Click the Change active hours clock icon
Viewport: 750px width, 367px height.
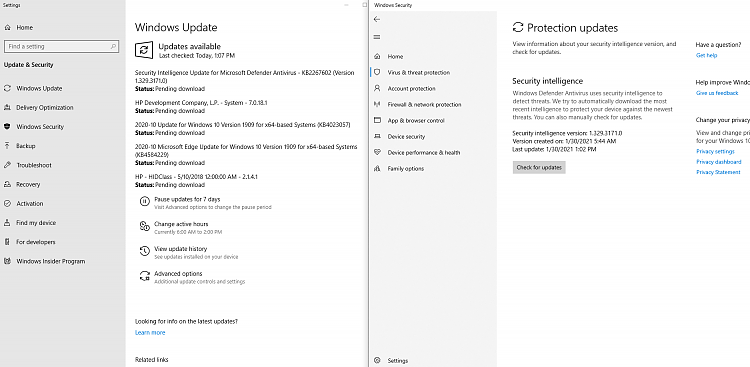click(144, 226)
